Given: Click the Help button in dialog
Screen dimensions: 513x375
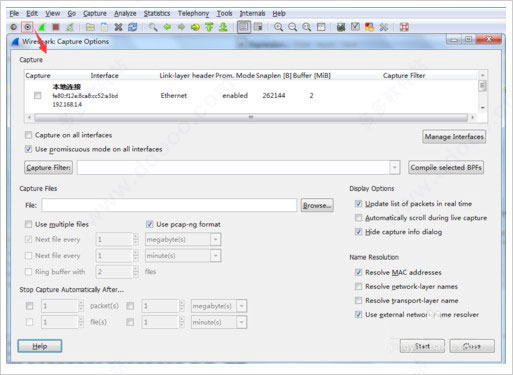Looking at the screenshot, I should (x=40, y=346).
